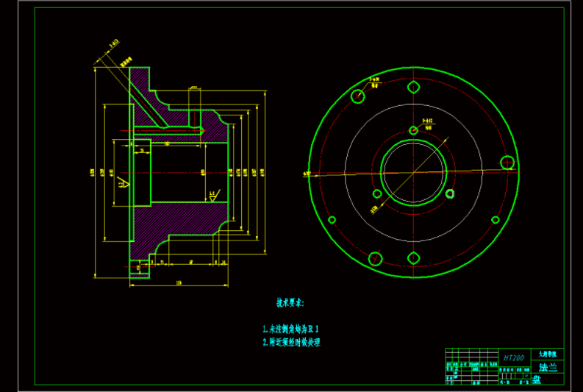Select the 法兰 part name text in title block

(548, 366)
